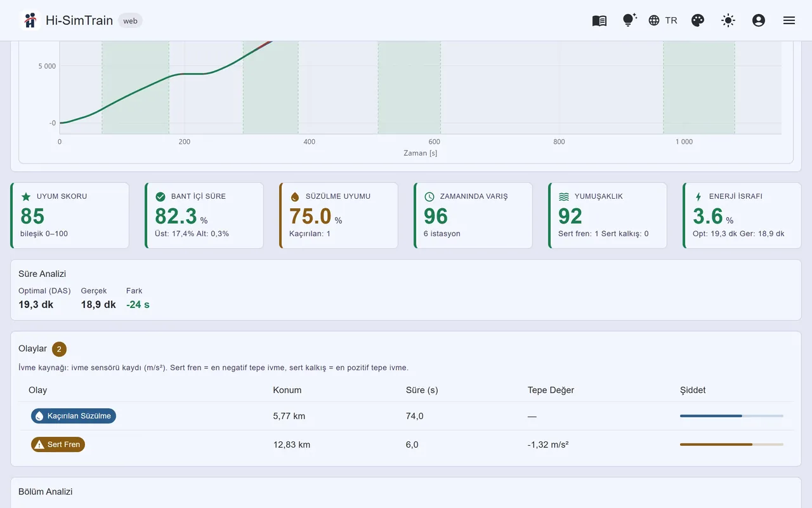
Task: Click the Hi-SimTrain logo icon
Action: tap(30, 20)
